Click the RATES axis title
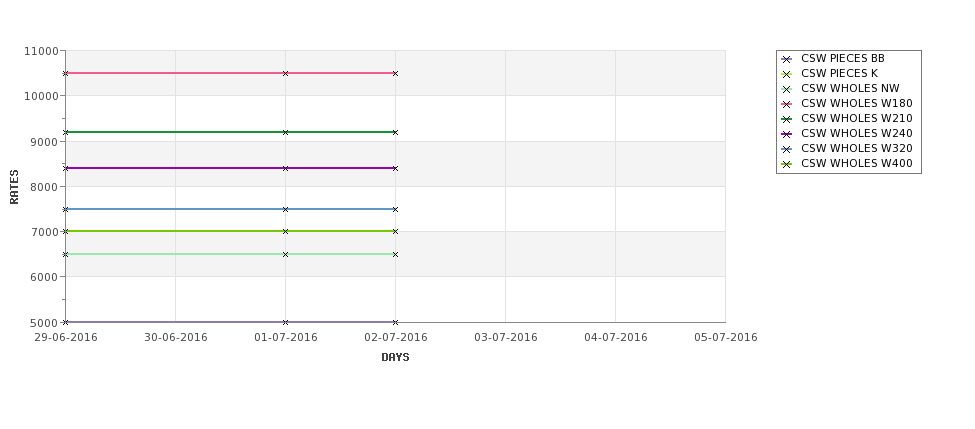The height and width of the screenshot is (429, 975). tap(14, 187)
